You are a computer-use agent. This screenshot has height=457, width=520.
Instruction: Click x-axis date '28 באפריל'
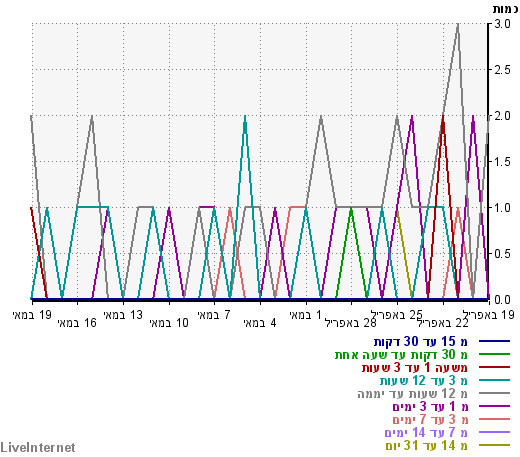351,323
